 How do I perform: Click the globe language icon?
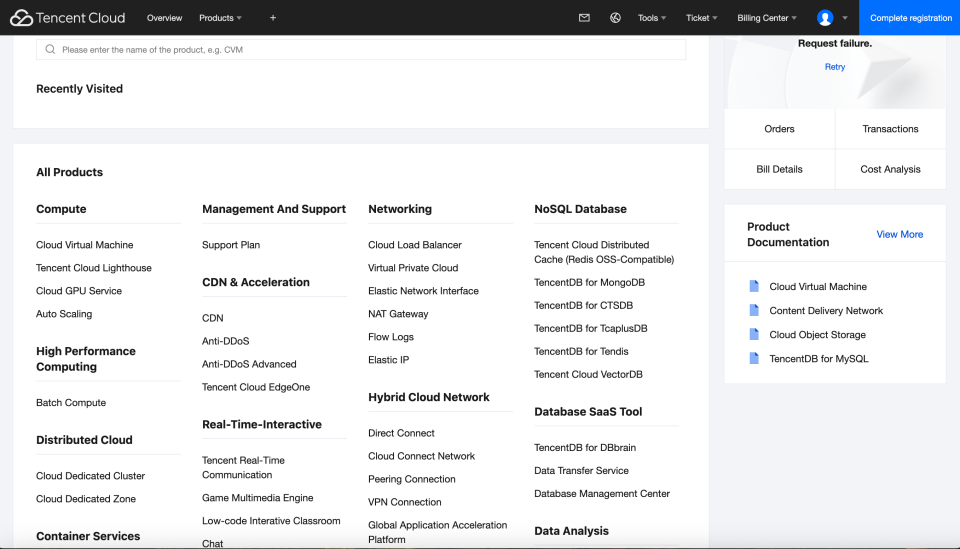coord(615,18)
